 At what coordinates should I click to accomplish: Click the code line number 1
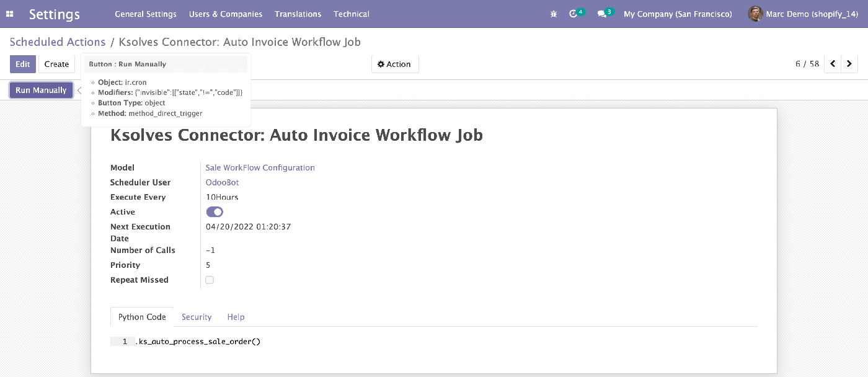point(125,342)
